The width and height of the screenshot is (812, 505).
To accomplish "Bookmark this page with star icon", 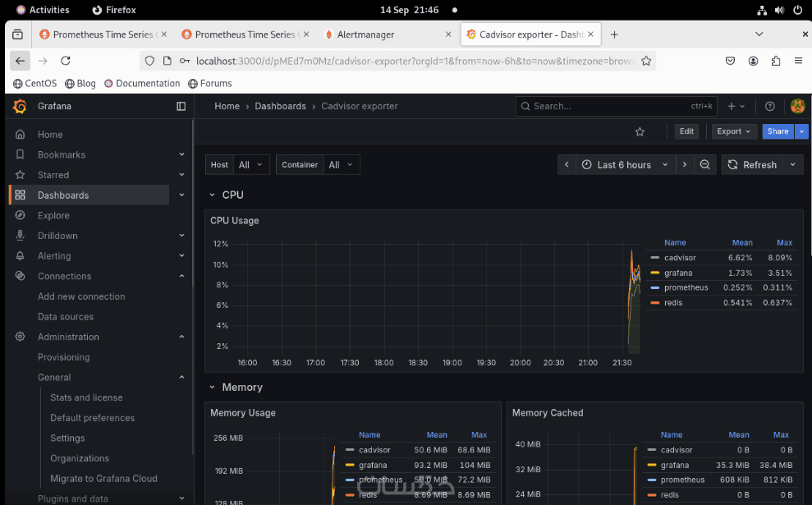I will pos(646,61).
